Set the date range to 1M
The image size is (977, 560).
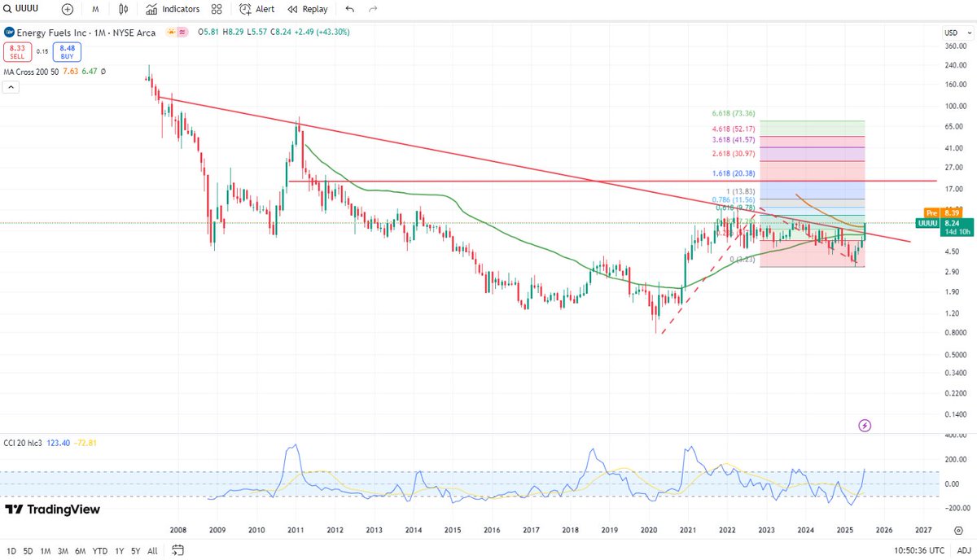pyautogui.click(x=46, y=551)
